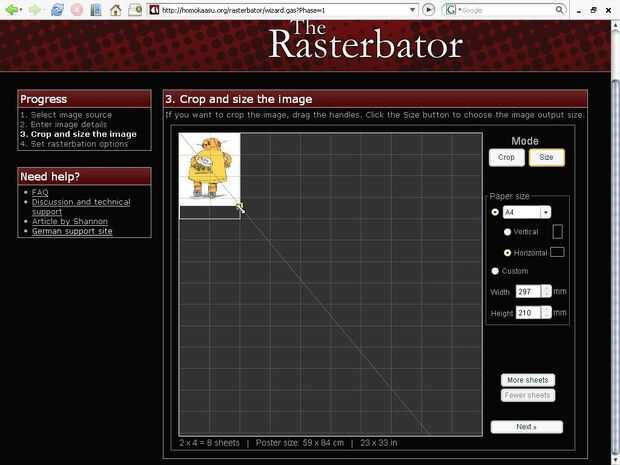
Task: Click the 'Paper size' group label
Action: point(509,196)
